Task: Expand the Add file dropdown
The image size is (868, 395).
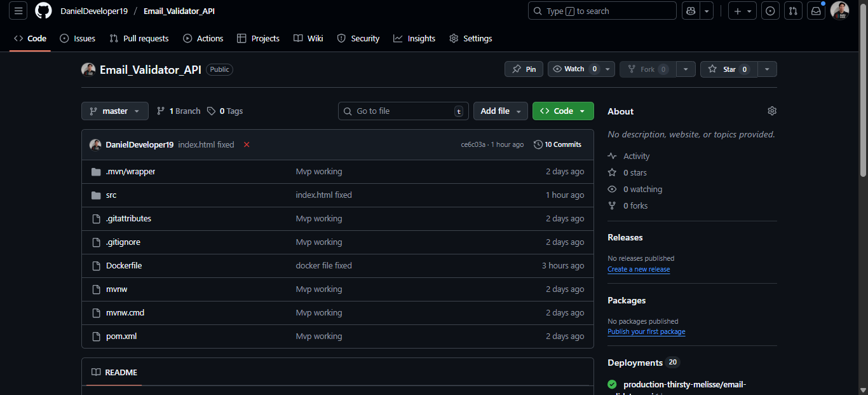Action: click(500, 111)
